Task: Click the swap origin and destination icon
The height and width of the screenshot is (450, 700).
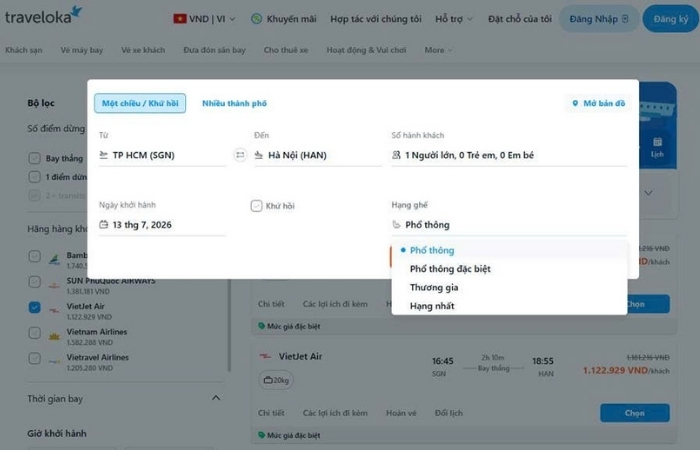Action: coord(240,155)
